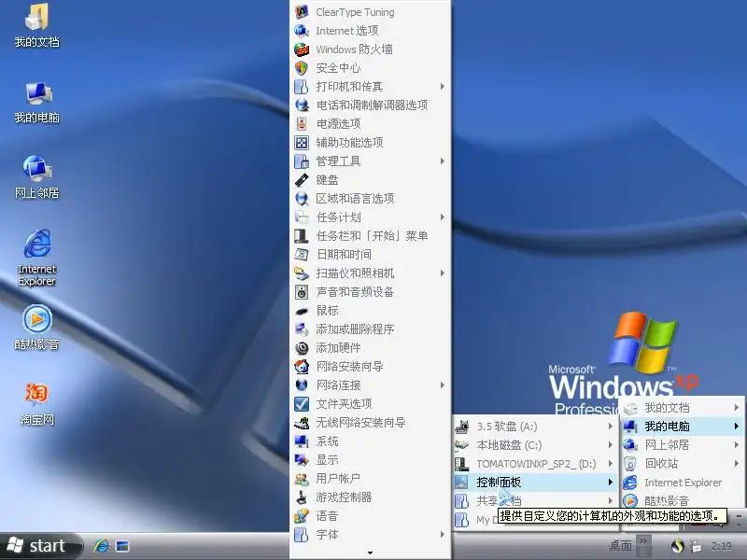Image resolution: width=747 pixels, height=560 pixels.
Task: Select Internet Explorer desktop shortcut
Action: coord(36,258)
